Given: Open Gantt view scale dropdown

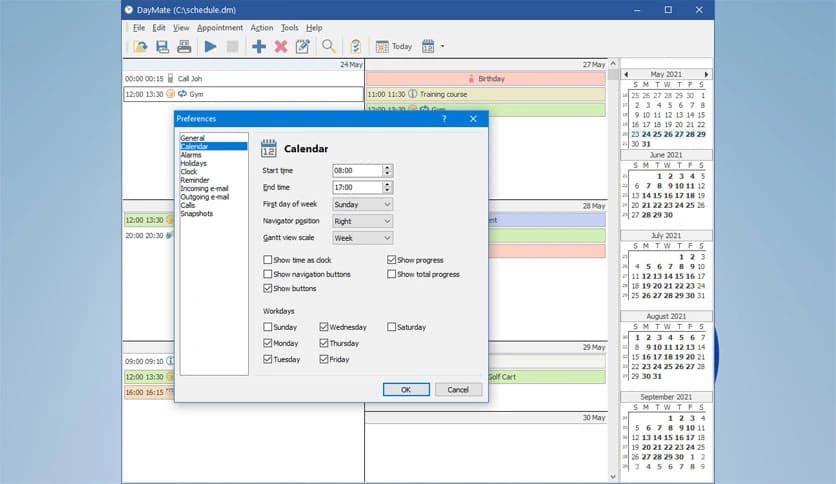Looking at the screenshot, I should pyautogui.click(x=363, y=238).
